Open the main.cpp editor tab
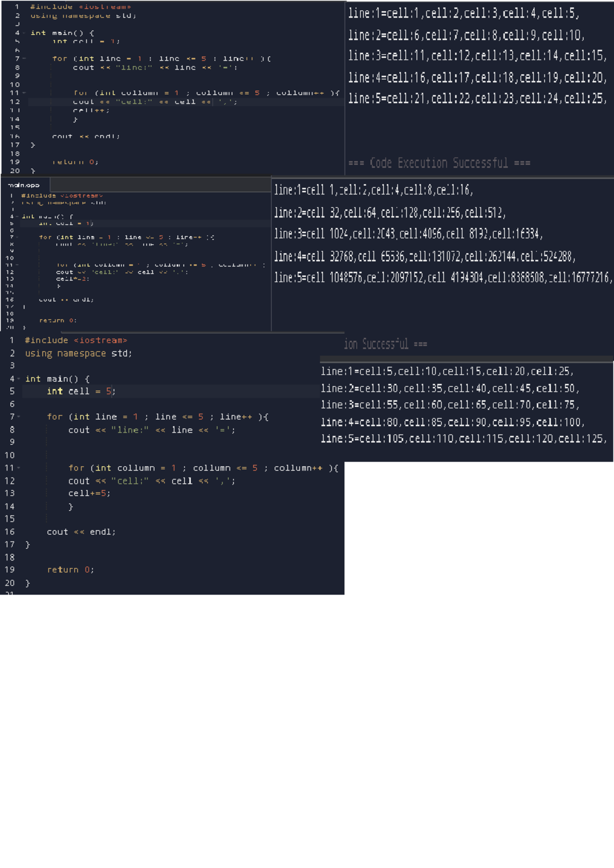This screenshot has width=614, height=868. (24, 185)
